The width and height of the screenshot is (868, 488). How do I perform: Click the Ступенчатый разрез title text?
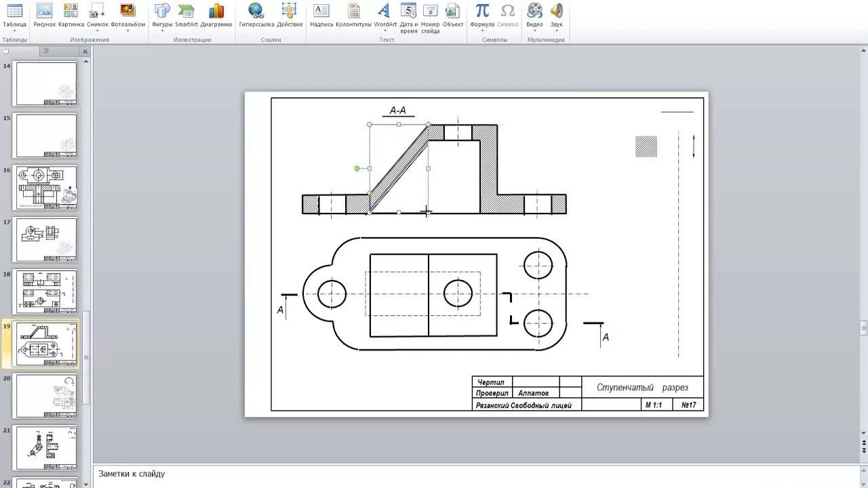[x=642, y=388]
